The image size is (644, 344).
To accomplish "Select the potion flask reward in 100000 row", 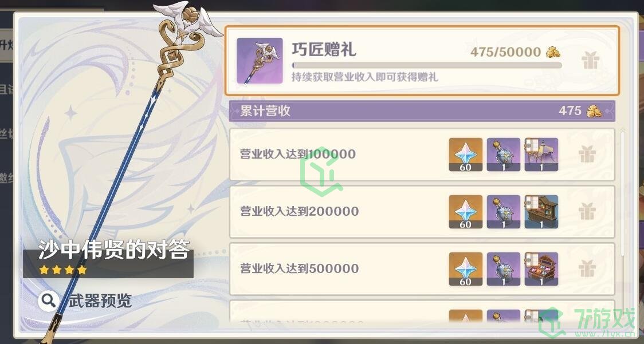I will 504,155.
